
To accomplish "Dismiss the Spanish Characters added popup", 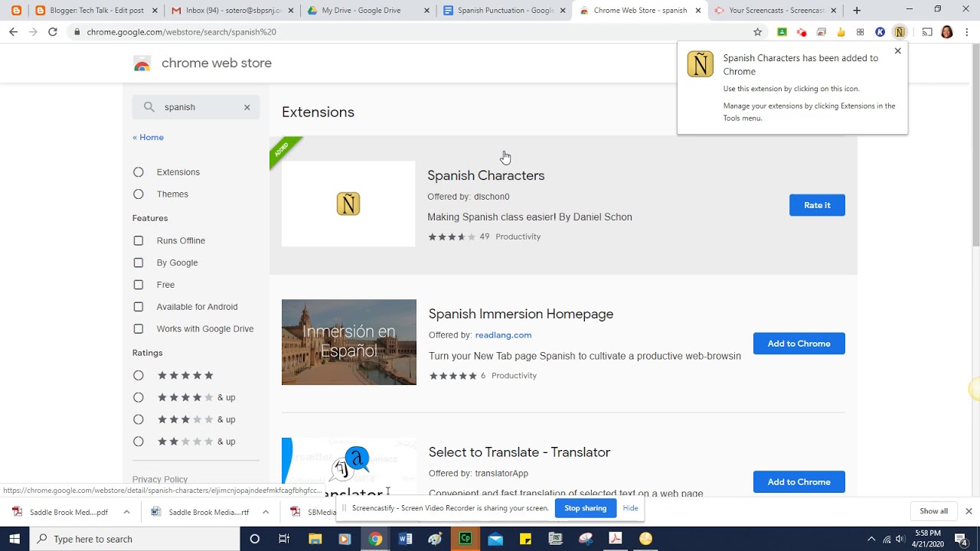I will click(x=898, y=51).
